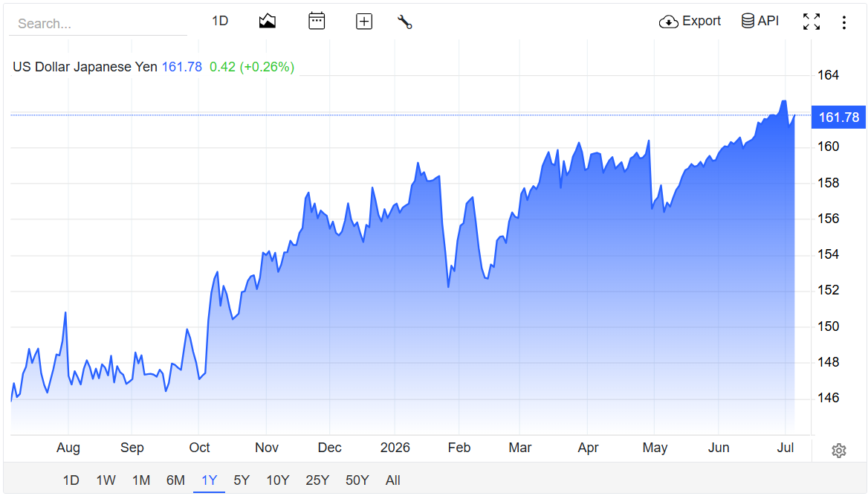Select the 50Y range tab
This screenshot has height=496, width=868.
click(x=357, y=480)
